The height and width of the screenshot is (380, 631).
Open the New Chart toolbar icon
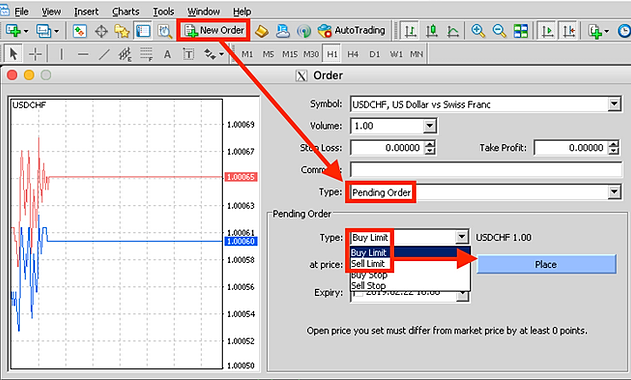(x=13, y=31)
